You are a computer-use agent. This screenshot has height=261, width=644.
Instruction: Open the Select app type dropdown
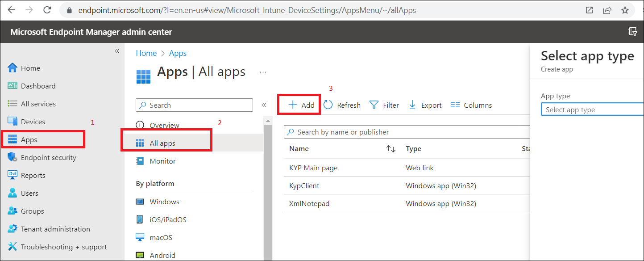(591, 109)
